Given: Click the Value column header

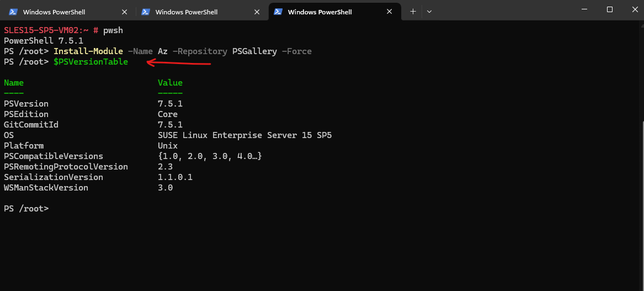Looking at the screenshot, I should point(170,83).
